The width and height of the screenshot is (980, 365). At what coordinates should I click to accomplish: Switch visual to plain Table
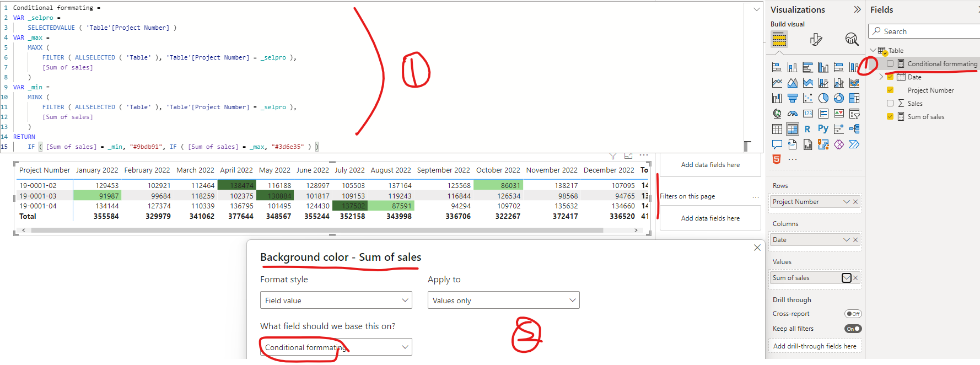coord(777,129)
